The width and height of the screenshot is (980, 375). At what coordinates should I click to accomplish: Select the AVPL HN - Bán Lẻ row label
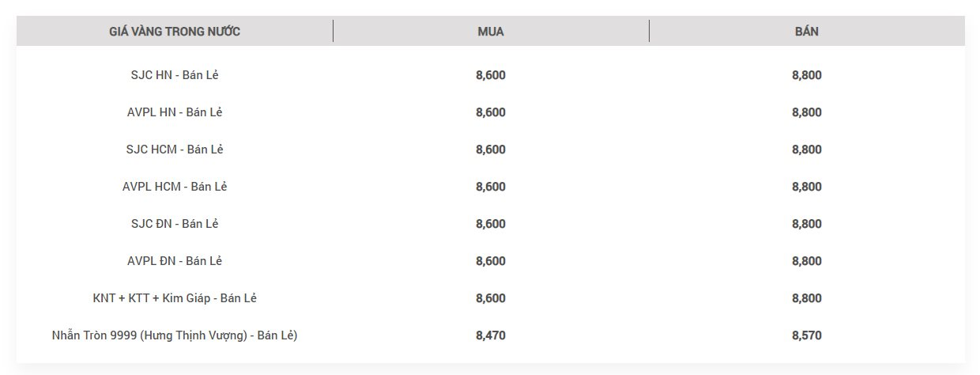coord(175,112)
